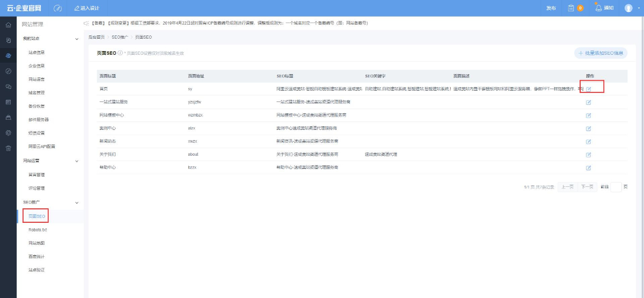This screenshot has width=644, height=298.
Task: Click the 批量添加SEO信息 button
Action: point(601,53)
